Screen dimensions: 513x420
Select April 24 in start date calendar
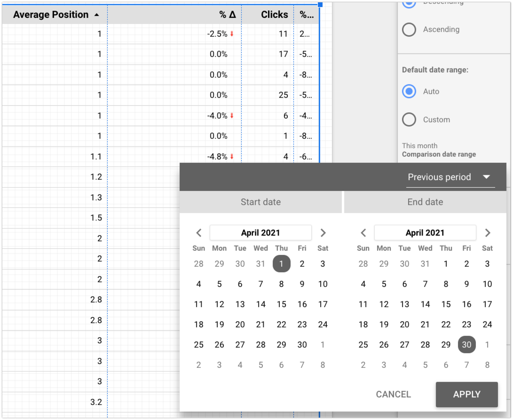[x=323, y=325]
